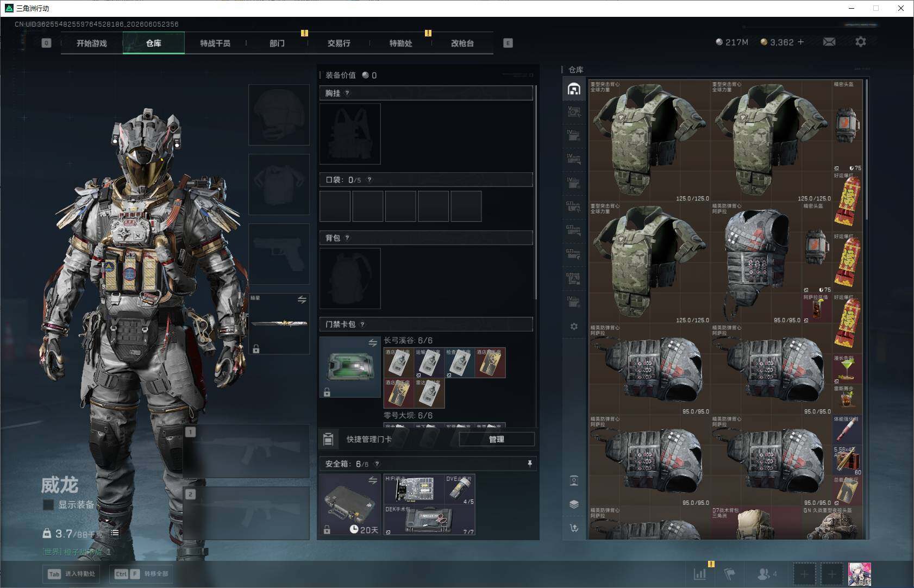The height and width of the screenshot is (588, 914).
Task: Click the auto-sort icon at sidebar bottom
Action: 574,528
